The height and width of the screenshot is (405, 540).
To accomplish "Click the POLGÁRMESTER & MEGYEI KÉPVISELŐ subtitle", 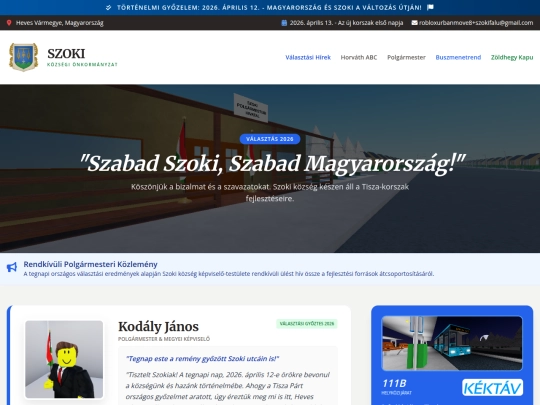I will coord(164,339).
